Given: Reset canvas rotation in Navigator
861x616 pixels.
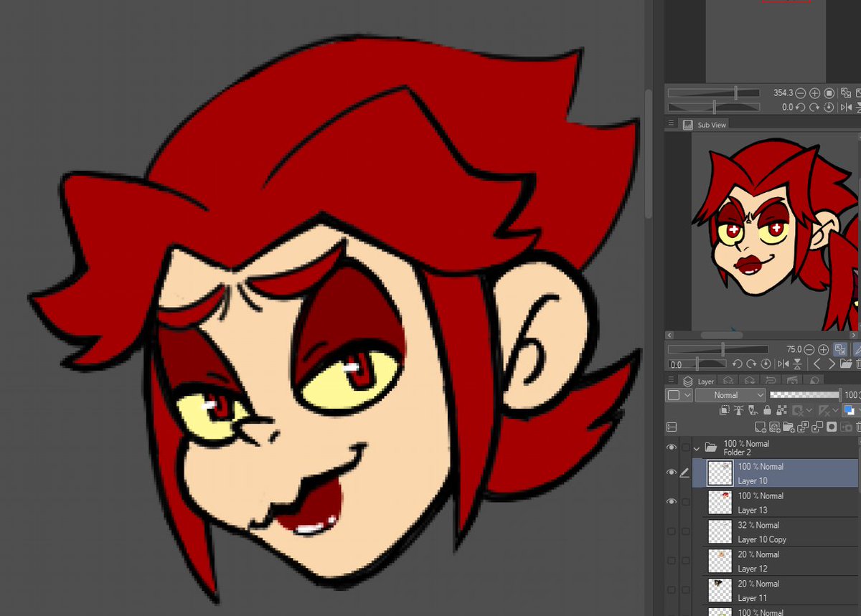Looking at the screenshot, I should pos(829,108).
